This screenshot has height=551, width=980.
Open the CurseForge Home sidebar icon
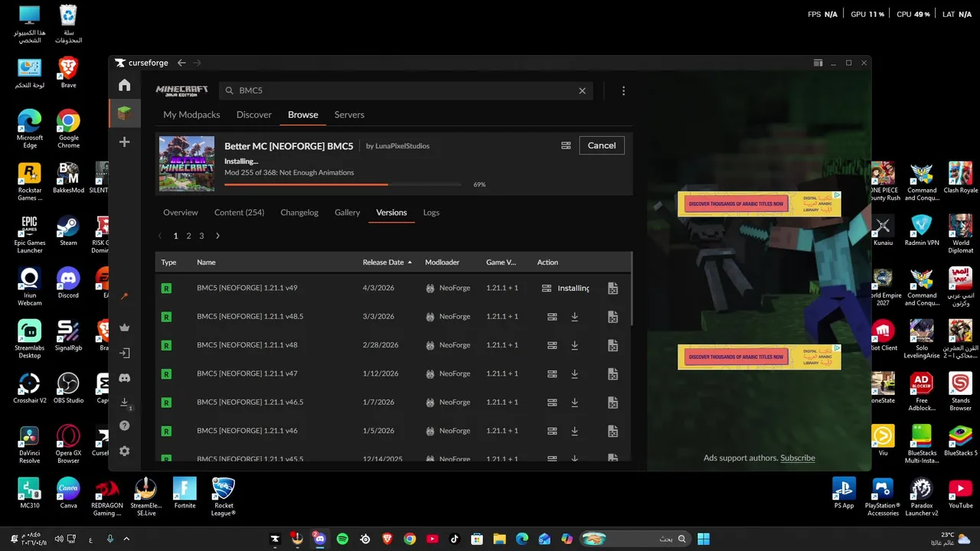coord(124,85)
